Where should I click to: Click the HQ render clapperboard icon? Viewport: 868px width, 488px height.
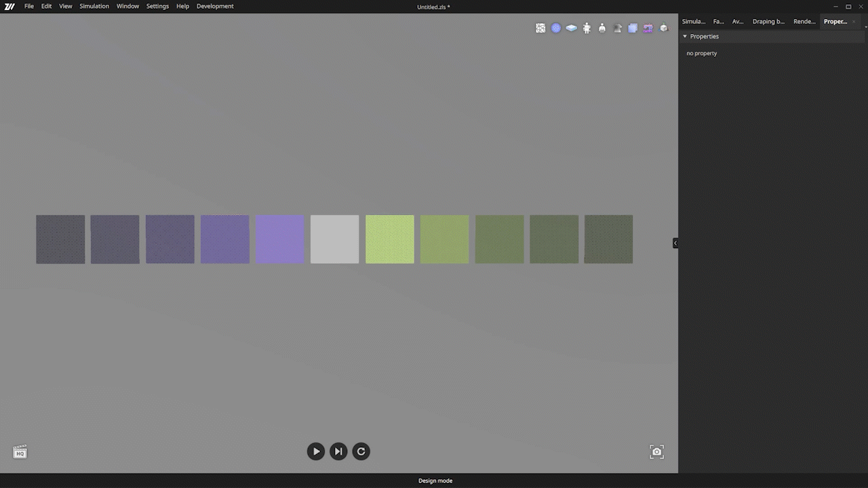tap(20, 452)
